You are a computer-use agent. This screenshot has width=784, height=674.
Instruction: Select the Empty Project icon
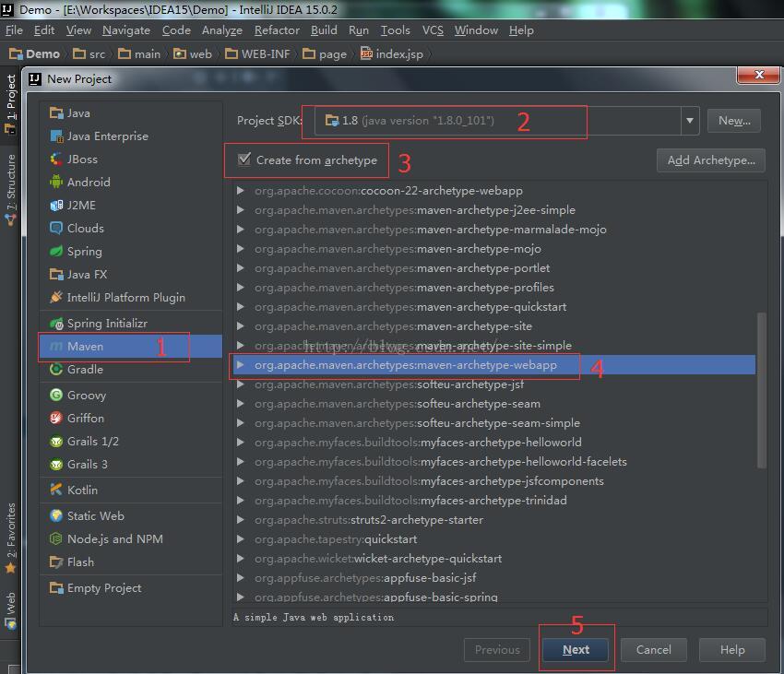(x=56, y=587)
